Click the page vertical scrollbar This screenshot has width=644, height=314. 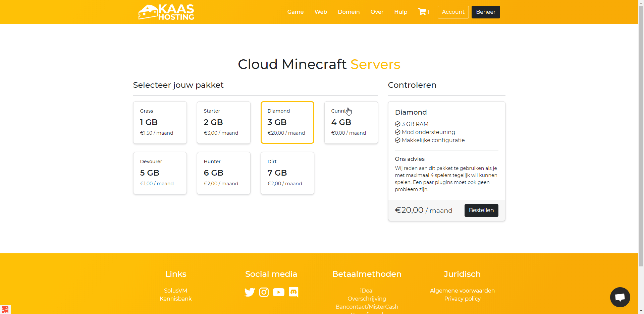pyautogui.click(x=641, y=134)
